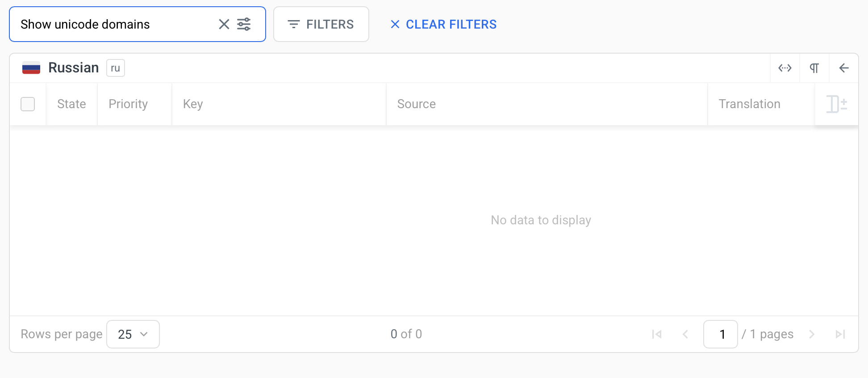Click the Key column header
Screen dimensions: 868x378
[193, 104]
